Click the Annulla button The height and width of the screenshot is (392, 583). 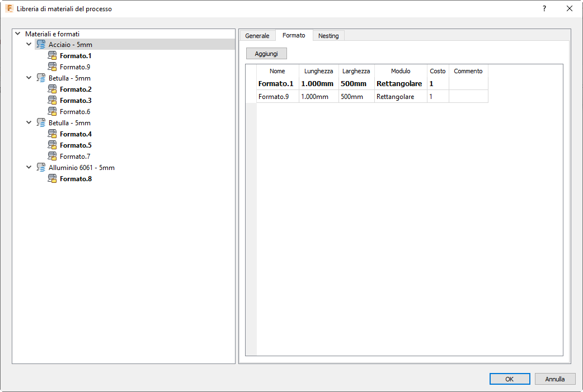(x=554, y=379)
